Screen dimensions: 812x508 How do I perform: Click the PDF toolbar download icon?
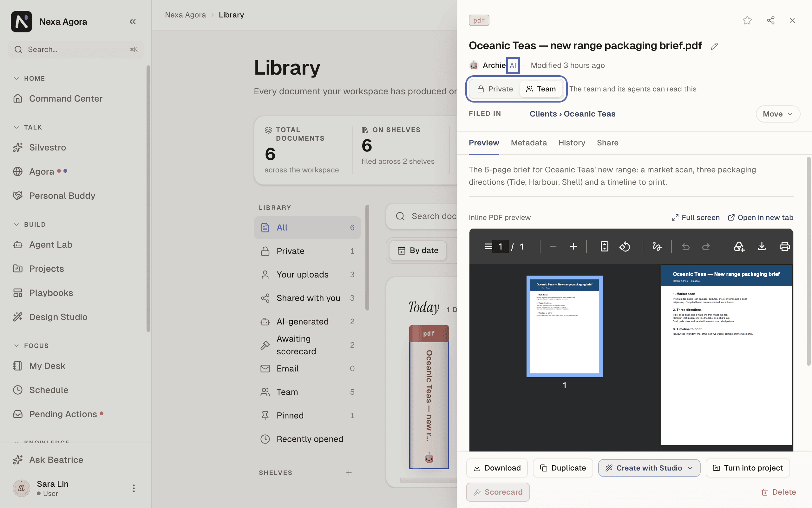tap(762, 247)
